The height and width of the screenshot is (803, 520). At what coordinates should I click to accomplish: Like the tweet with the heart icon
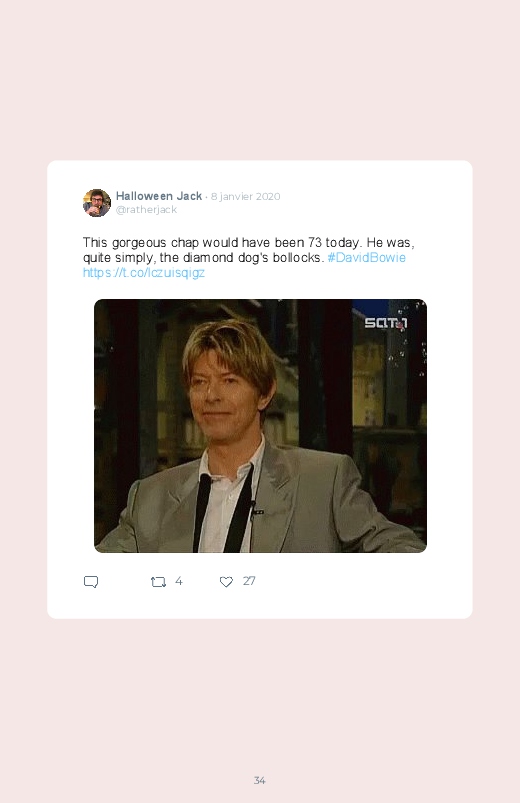point(226,582)
